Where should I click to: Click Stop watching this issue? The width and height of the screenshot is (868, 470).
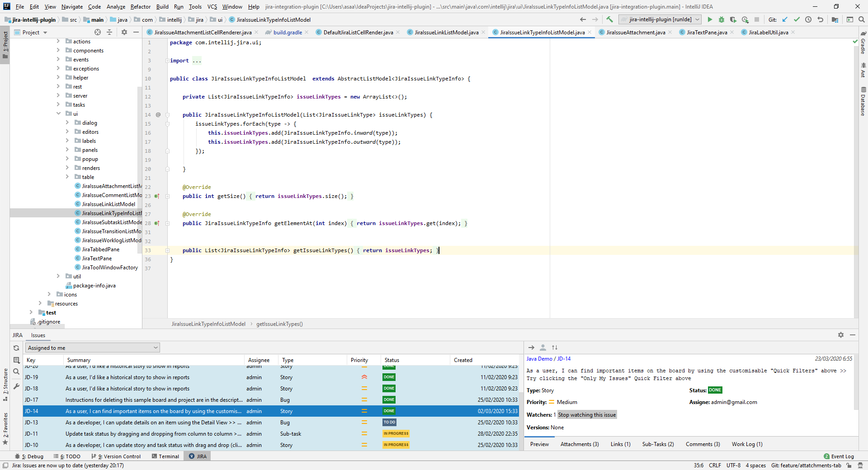[x=587, y=415]
